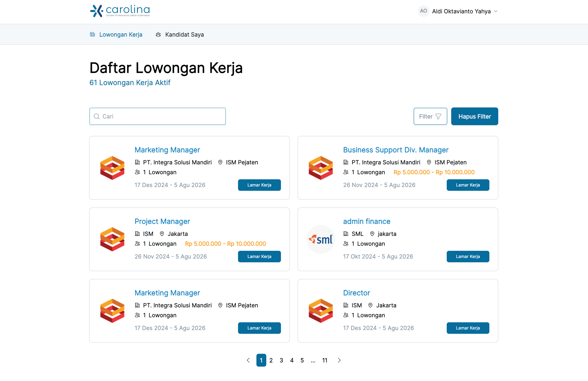Click building icon on Business Support Div. Manager card
The width and height of the screenshot is (588, 381).
click(346, 162)
